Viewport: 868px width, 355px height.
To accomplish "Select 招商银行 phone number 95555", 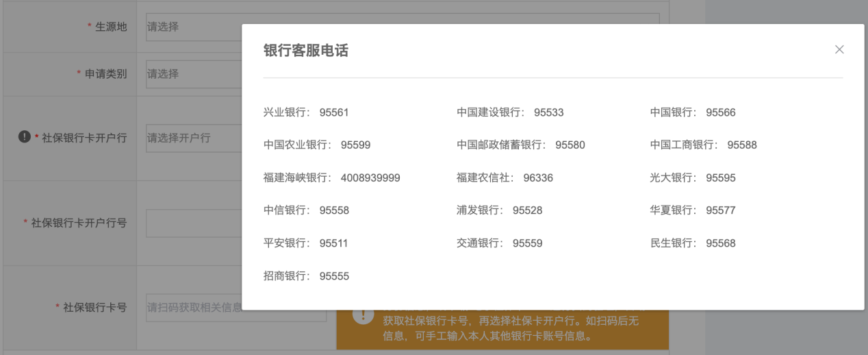I will pyautogui.click(x=334, y=276).
